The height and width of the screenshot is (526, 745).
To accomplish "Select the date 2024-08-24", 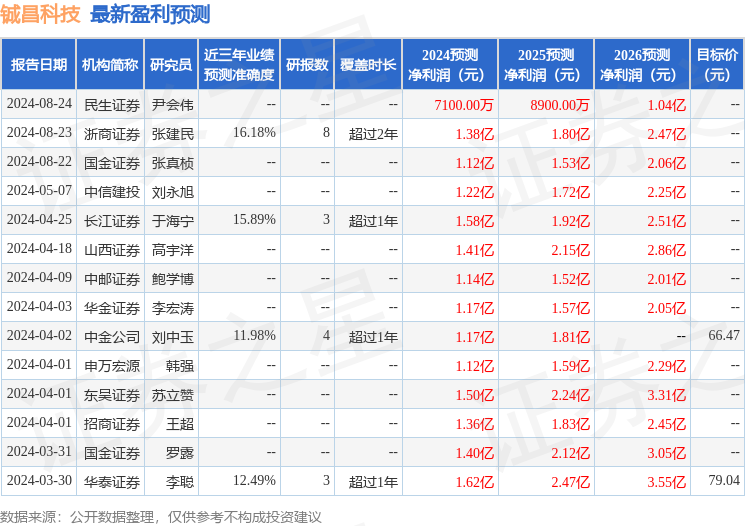I will [x=39, y=104].
